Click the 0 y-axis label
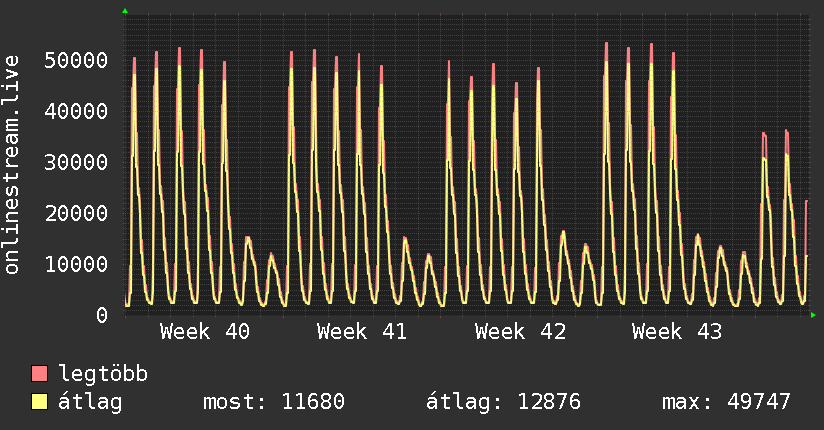The height and width of the screenshot is (430, 824). point(102,315)
